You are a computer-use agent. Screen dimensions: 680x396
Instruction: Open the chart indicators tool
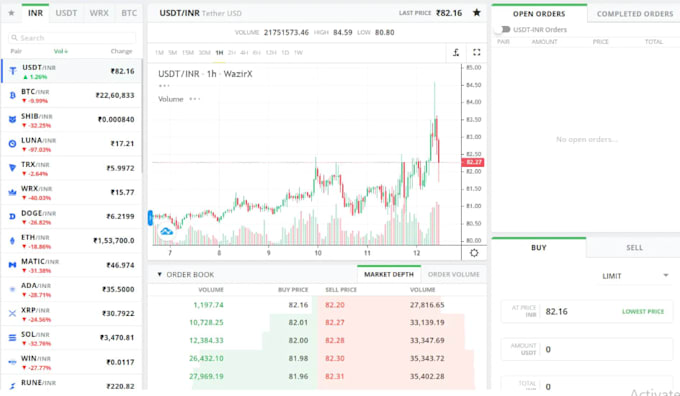[456, 52]
